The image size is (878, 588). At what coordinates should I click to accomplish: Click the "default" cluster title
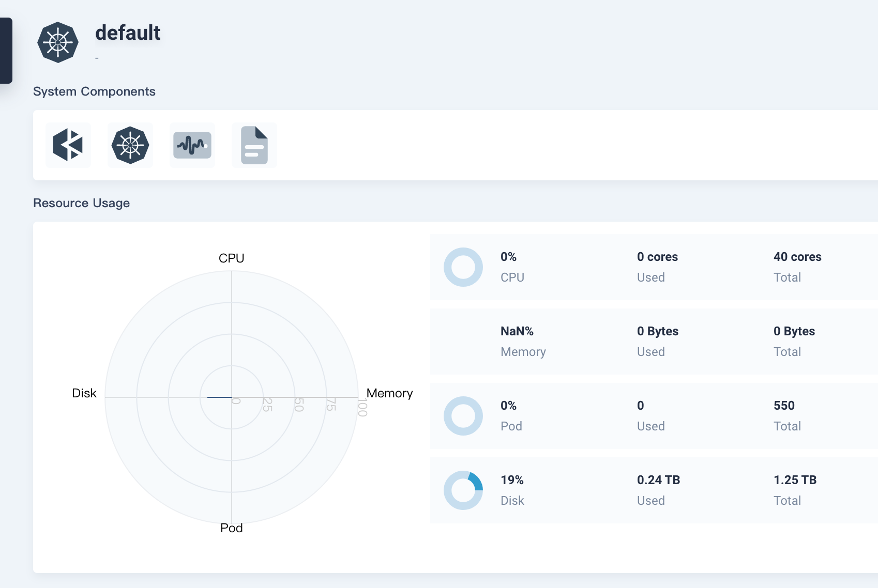[127, 33]
